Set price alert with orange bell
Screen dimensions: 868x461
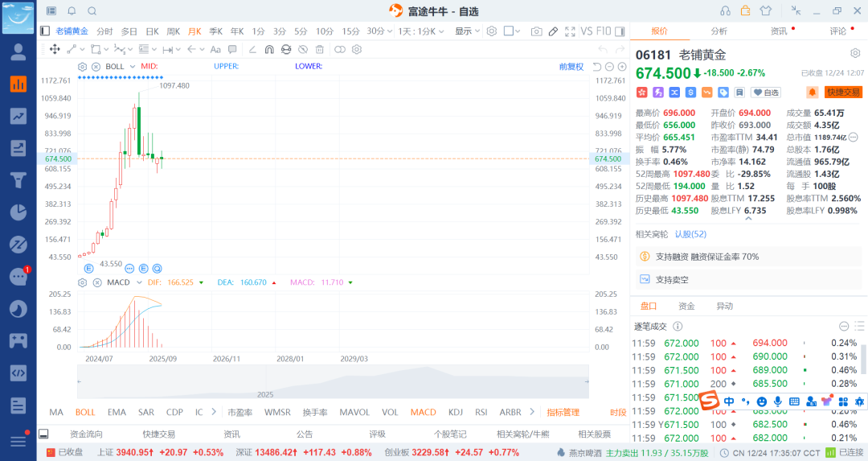(812, 92)
